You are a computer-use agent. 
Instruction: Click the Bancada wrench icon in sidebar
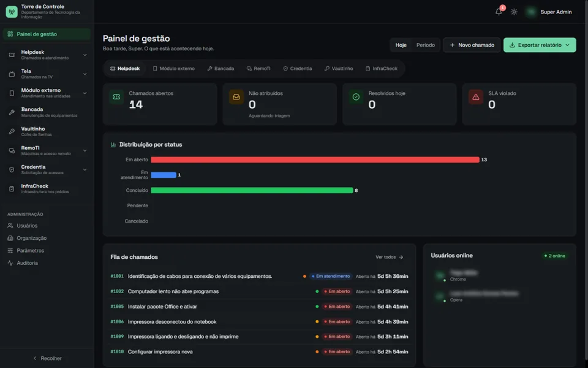pos(12,112)
